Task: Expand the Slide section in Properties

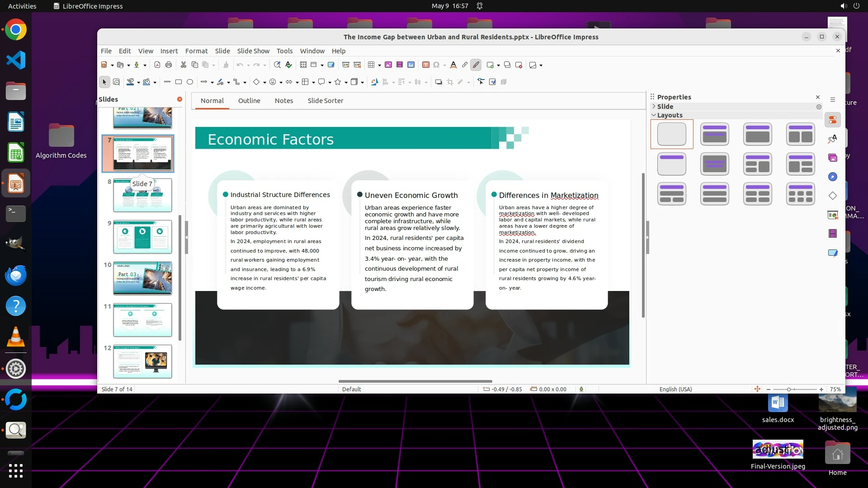Action: [x=654, y=107]
